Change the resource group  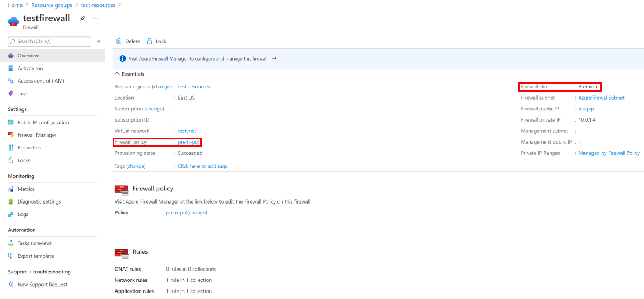pyautogui.click(x=162, y=86)
